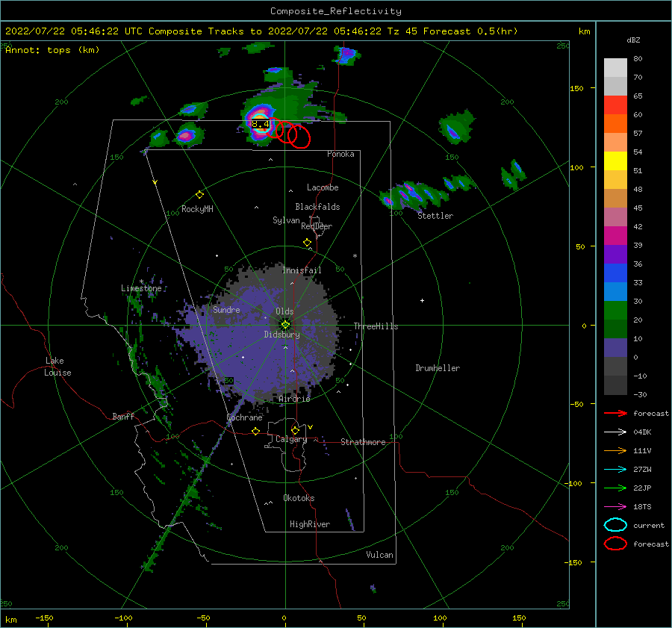Screen dimensions: 672x628
Task: Click the yellow diamond marker below RedDeer
Action: coord(308,243)
